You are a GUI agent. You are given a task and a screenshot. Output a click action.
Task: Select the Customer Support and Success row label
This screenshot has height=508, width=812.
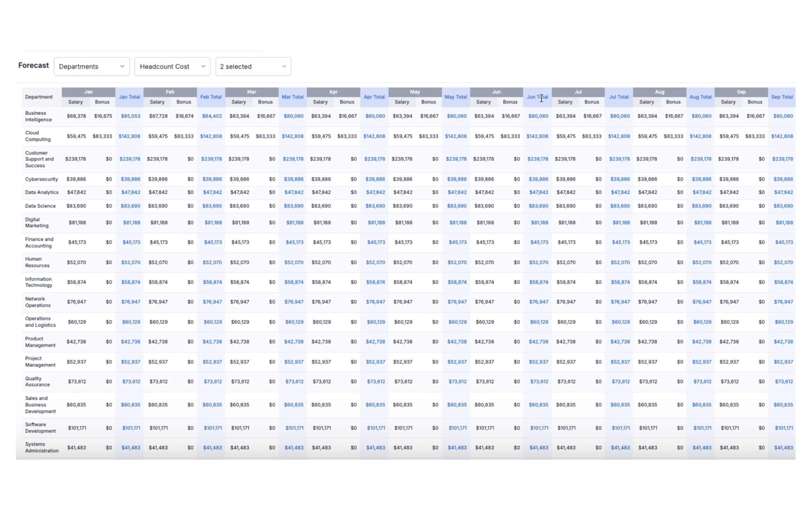pos(39,159)
